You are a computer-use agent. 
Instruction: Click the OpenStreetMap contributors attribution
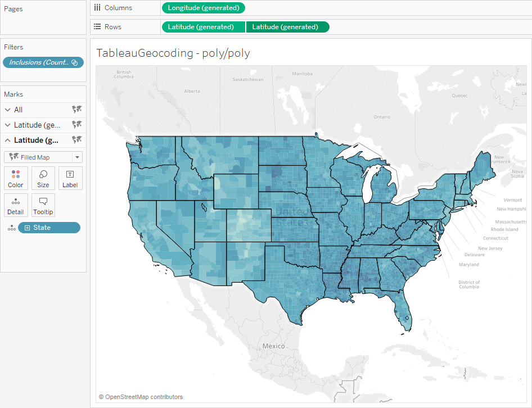click(141, 397)
